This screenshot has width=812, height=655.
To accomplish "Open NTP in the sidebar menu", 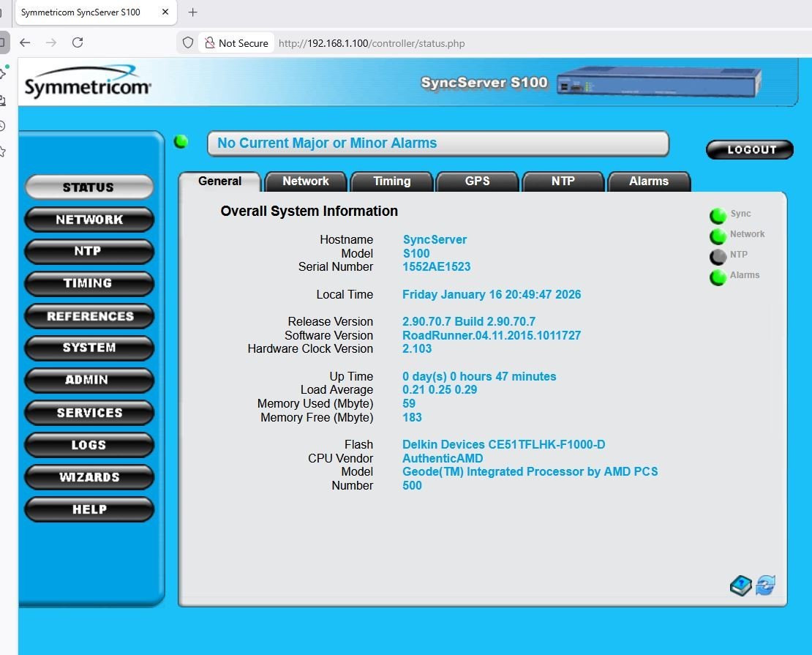I will 89,251.
